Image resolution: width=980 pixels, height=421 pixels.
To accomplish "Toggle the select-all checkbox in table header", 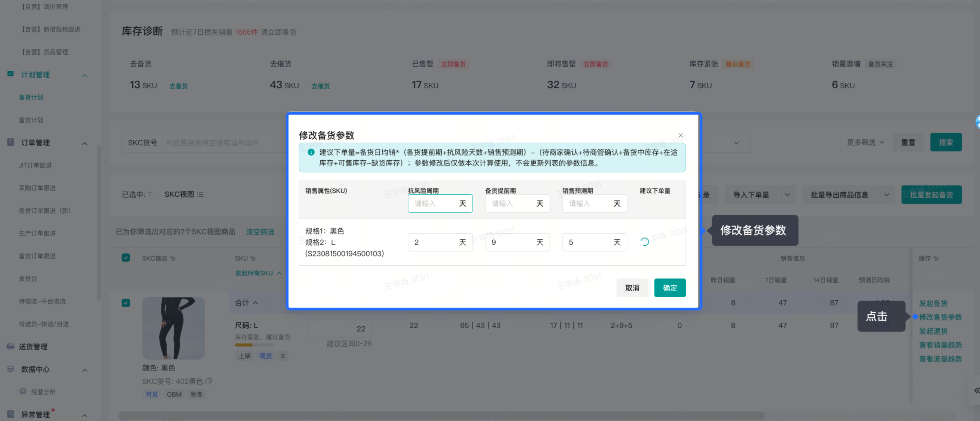I will click(126, 258).
